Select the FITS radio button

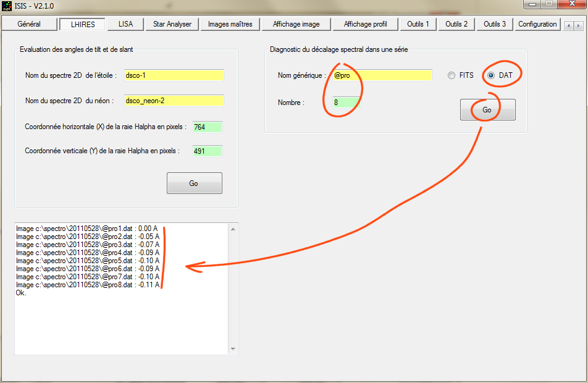click(x=453, y=75)
